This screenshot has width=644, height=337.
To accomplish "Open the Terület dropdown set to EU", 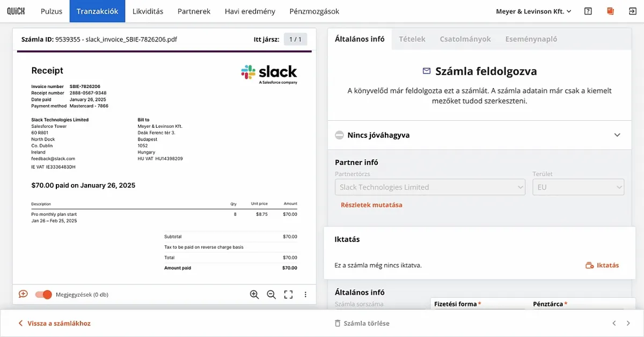I will 578,187.
